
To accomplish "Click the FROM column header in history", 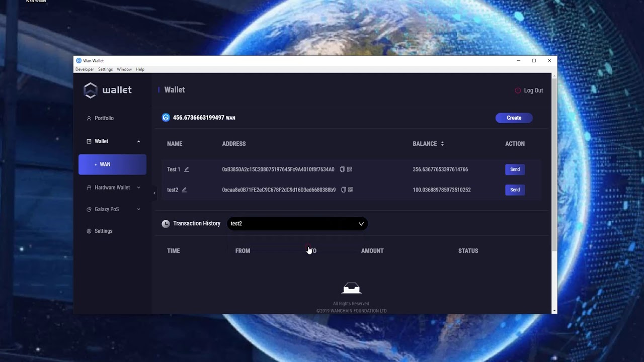I will 243,251.
